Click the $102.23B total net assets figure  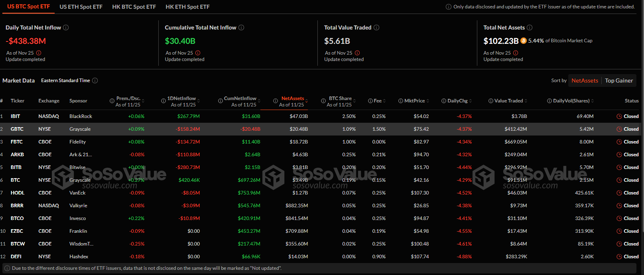501,41
